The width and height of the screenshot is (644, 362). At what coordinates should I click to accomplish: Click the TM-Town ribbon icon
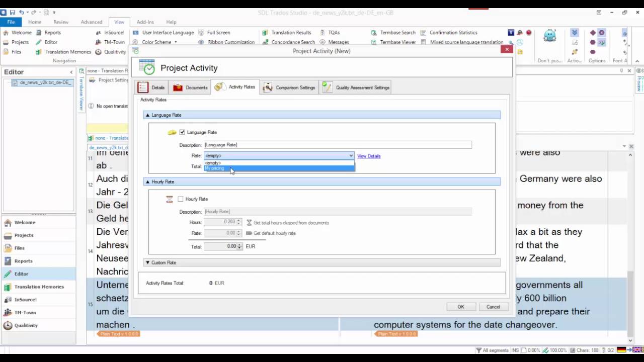99,42
